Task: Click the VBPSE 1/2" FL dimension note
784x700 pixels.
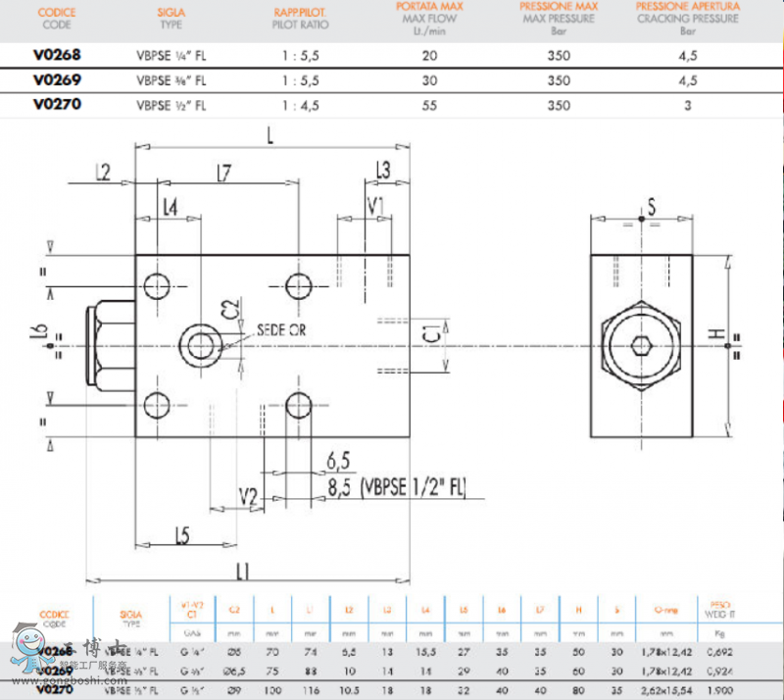Action: tap(412, 484)
